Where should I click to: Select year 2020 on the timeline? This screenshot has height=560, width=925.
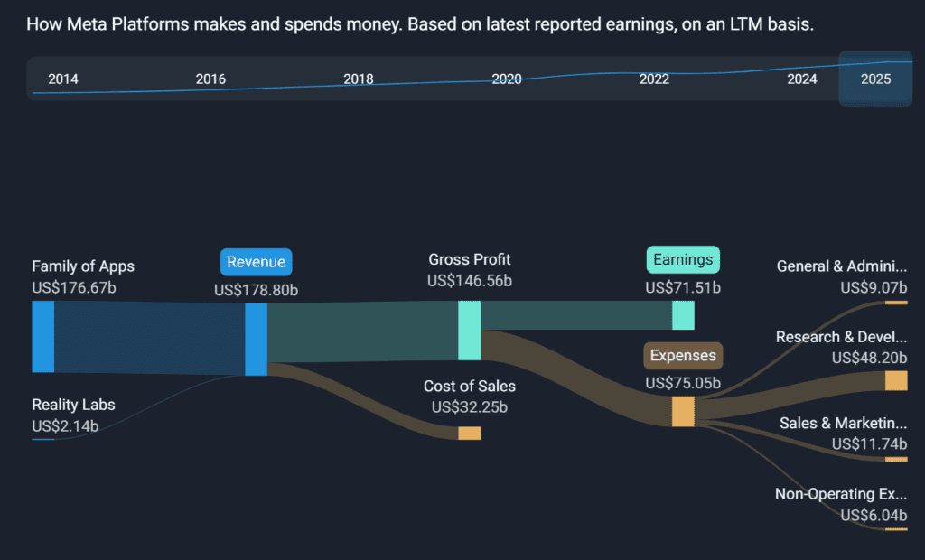[507, 79]
